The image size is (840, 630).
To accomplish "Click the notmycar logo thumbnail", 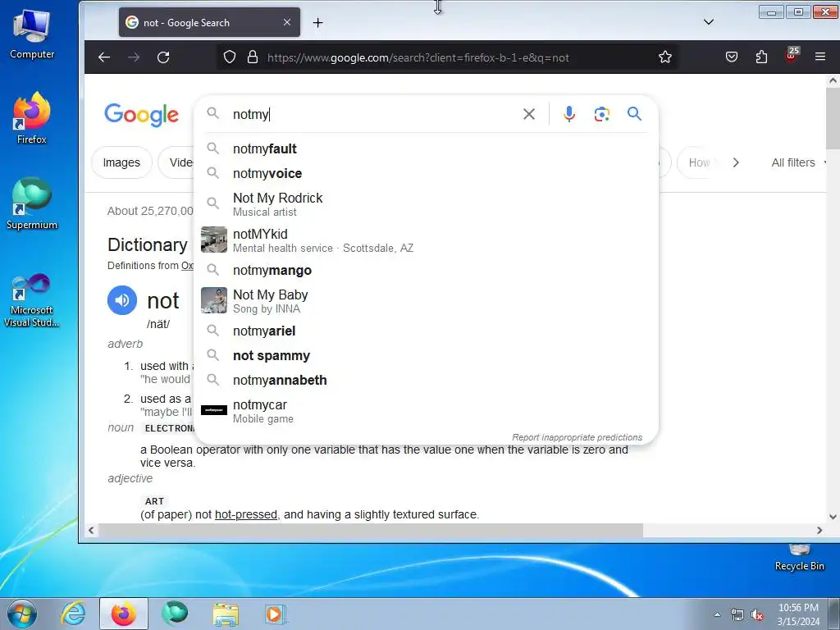I will coord(214,410).
